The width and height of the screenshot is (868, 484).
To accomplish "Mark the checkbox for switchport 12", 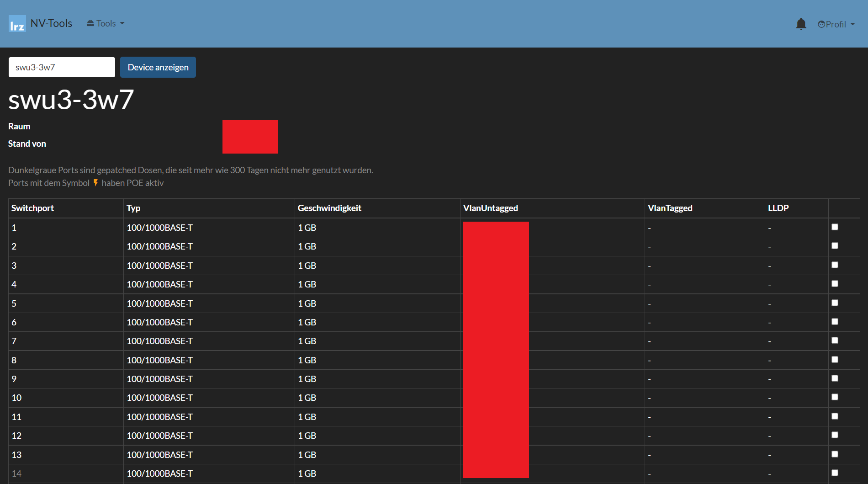I will pos(835,435).
